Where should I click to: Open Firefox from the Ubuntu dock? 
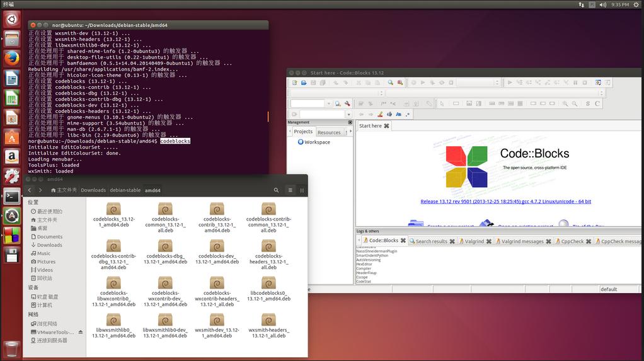tap(12, 58)
